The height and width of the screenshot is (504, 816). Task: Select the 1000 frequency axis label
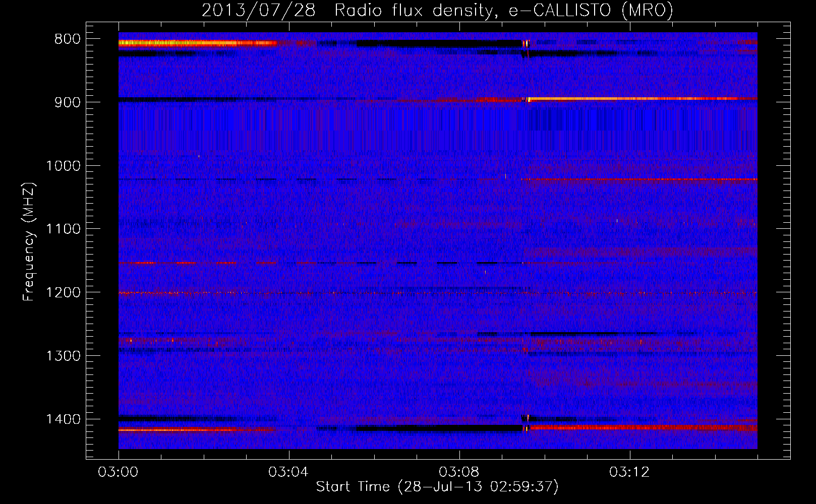pyautogui.click(x=64, y=166)
